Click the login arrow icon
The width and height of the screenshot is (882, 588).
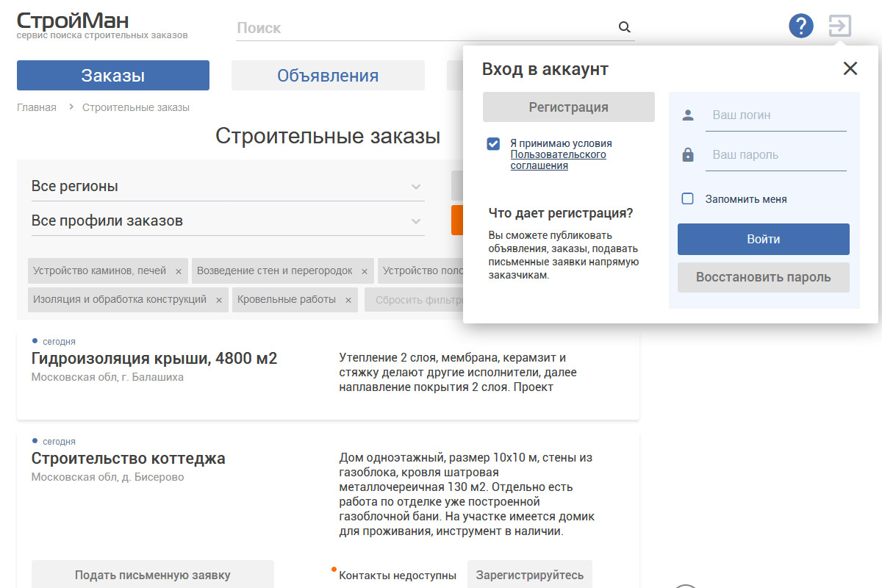839,26
